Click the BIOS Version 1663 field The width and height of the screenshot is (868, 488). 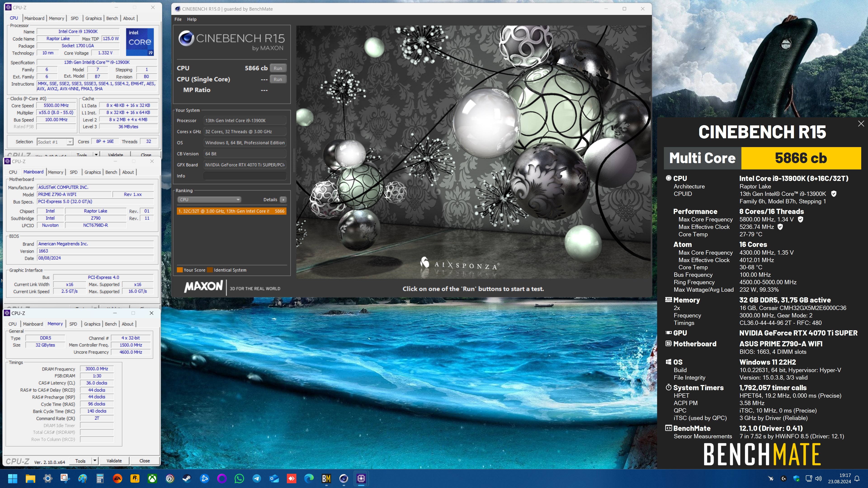tap(95, 251)
